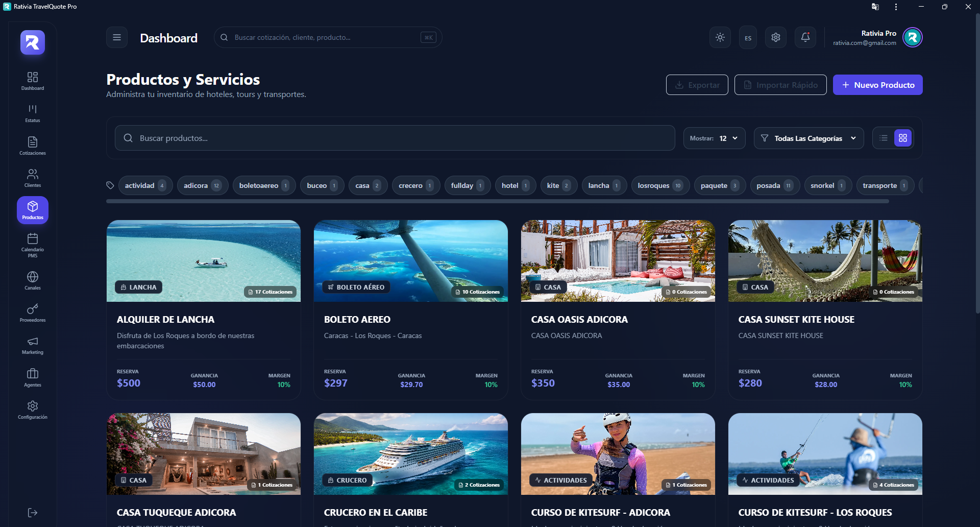The width and height of the screenshot is (980, 527).
Task: Switch to list view layout
Action: [x=884, y=138]
